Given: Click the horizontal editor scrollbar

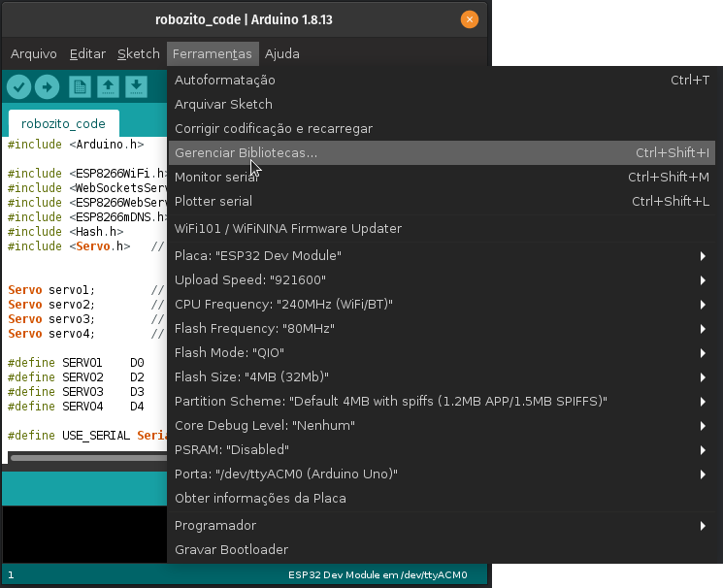Looking at the screenshot, I should click(x=88, y=458).
